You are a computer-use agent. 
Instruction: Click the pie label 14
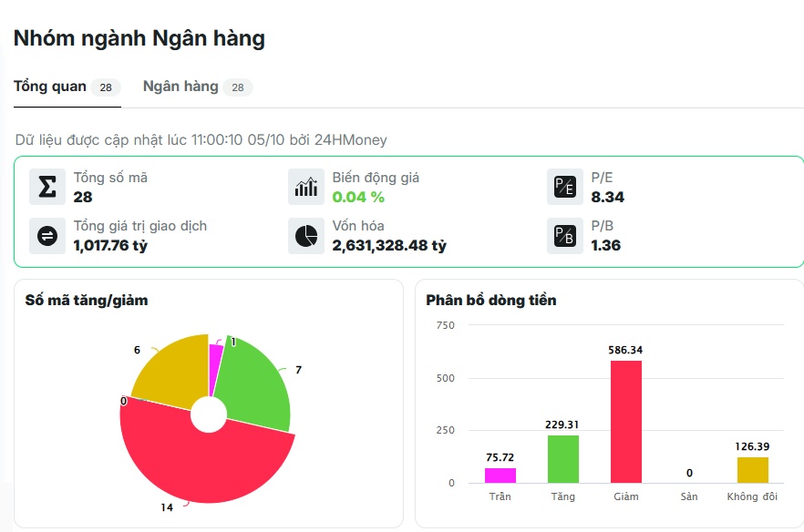click(167, 507)
